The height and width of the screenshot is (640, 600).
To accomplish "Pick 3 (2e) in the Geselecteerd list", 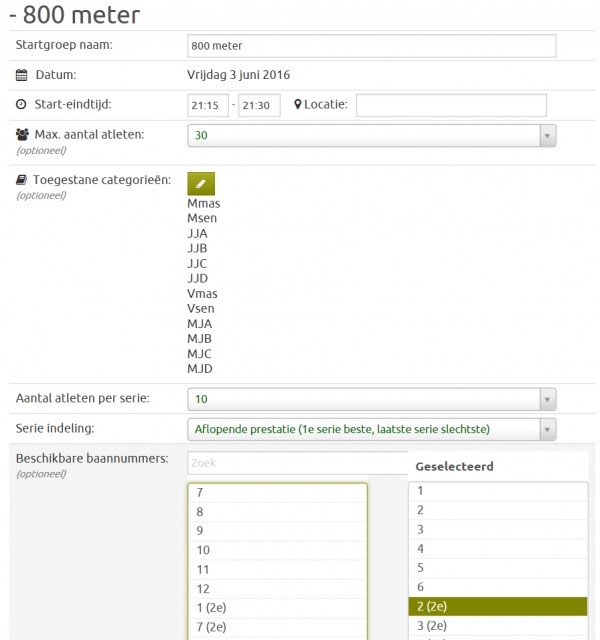I will click(498, 625).
